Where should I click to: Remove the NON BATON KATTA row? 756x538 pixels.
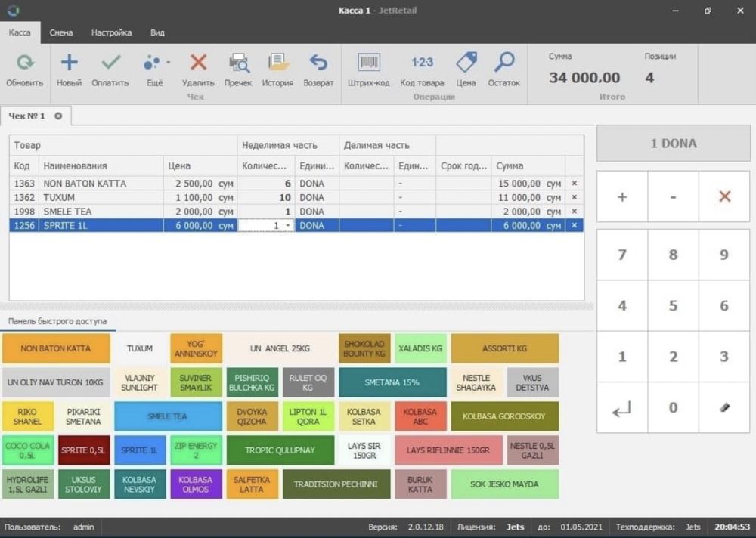point(575,183)
